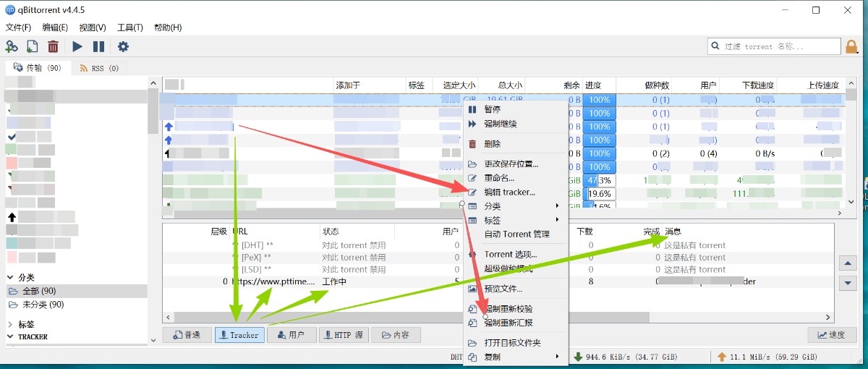Open the 用户 details tab
Screen dimensions: 868x369
(292, 335)
